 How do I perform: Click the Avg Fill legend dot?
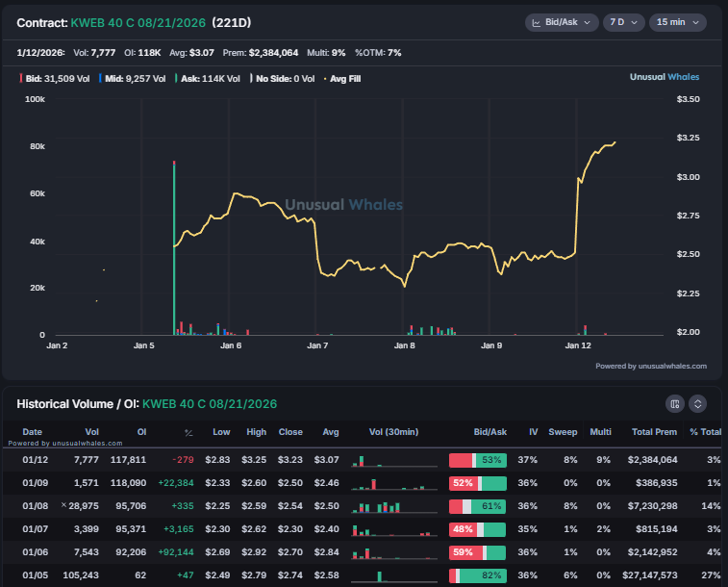pyautogui.click(x=324, y=77)
